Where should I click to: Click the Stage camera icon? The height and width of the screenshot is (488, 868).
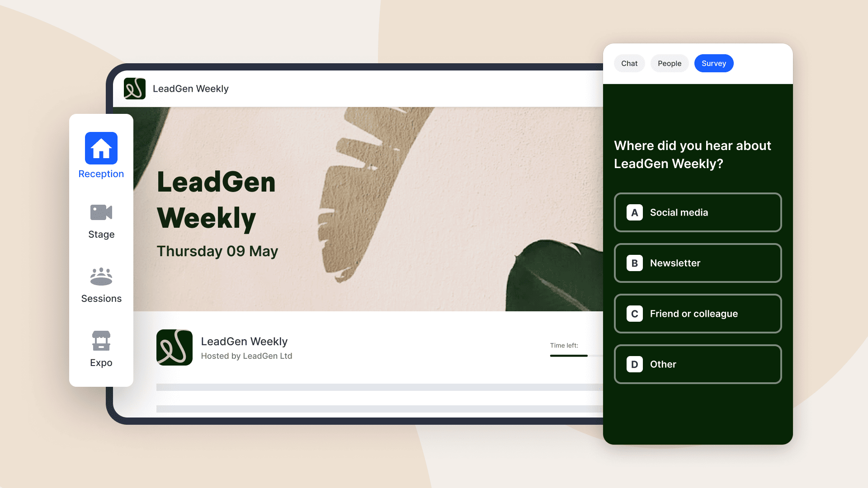(x=101, y=213)
